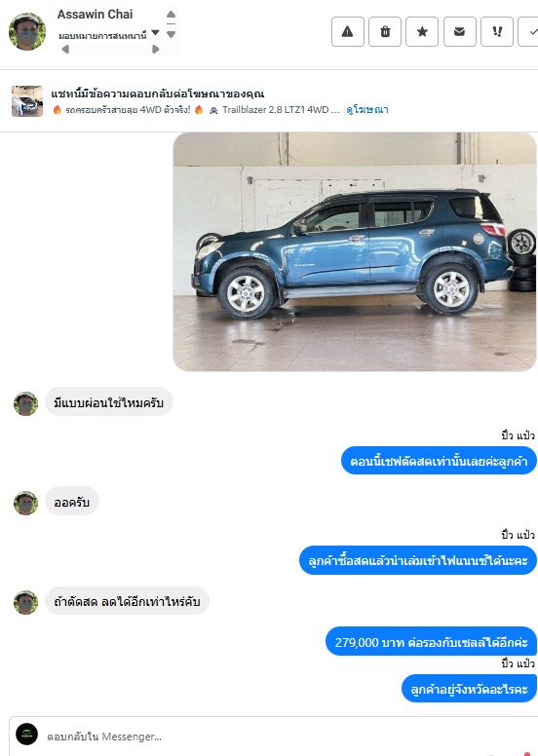Image resolution: width=538 pixels, height=756 pixels.
Task: Click the warning triangle spam icon
Action: pos(347,32)
